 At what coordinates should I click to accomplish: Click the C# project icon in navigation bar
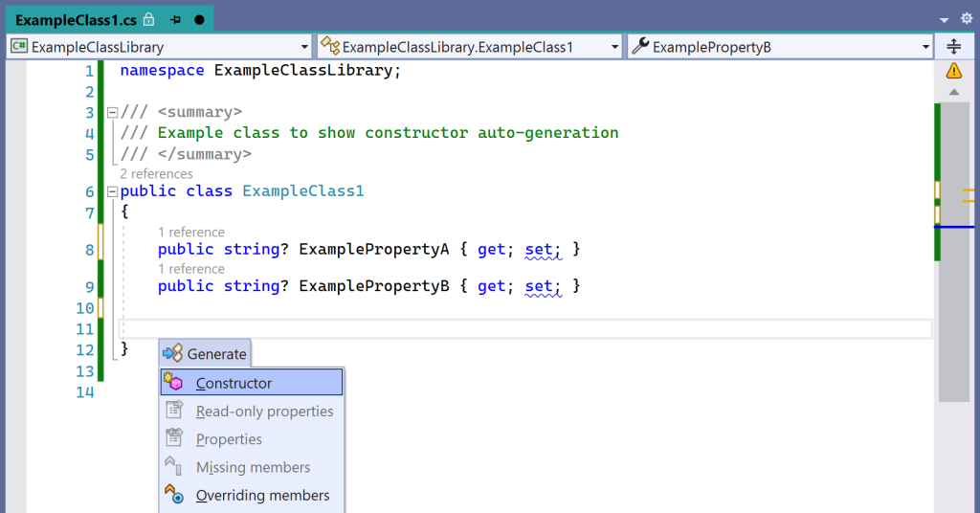click(19, 46)
